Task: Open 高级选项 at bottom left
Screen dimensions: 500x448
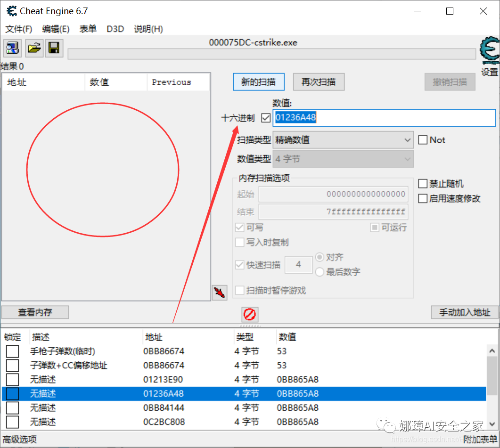Action: 20,440
